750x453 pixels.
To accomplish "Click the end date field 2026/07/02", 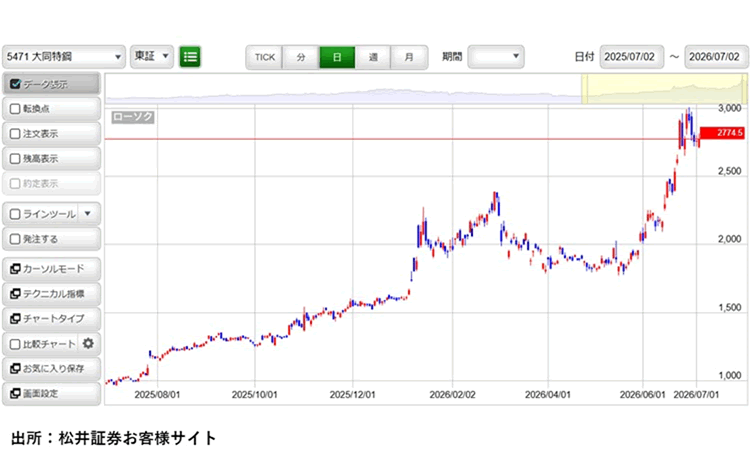I will (716, 57).
